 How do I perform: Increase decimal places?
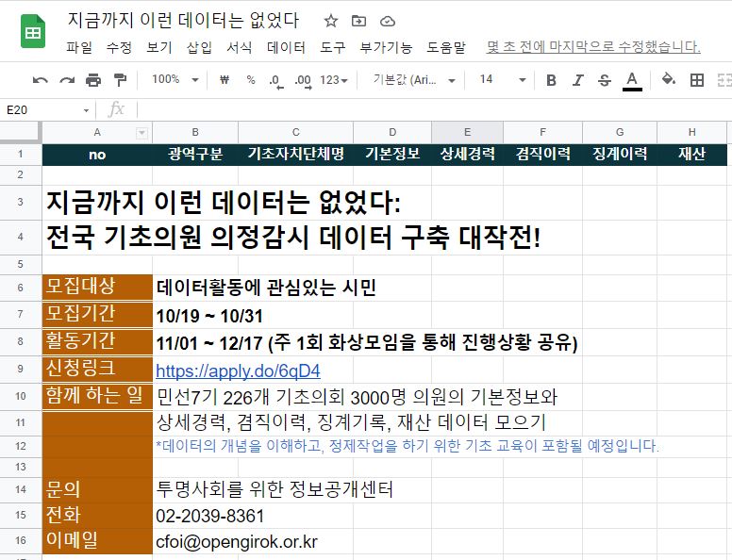(303, 81)
